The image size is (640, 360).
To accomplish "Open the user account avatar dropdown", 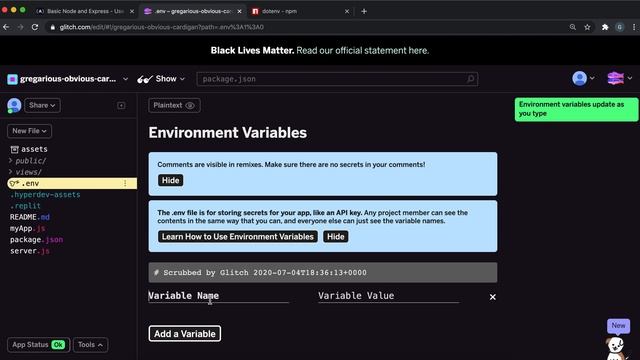I will (583, 78).
